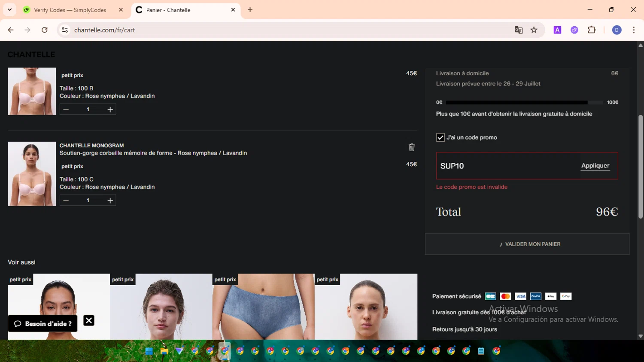Open a new browser tab
The image size is (644, 362).
pyautogui.click(x=250, y=10)
